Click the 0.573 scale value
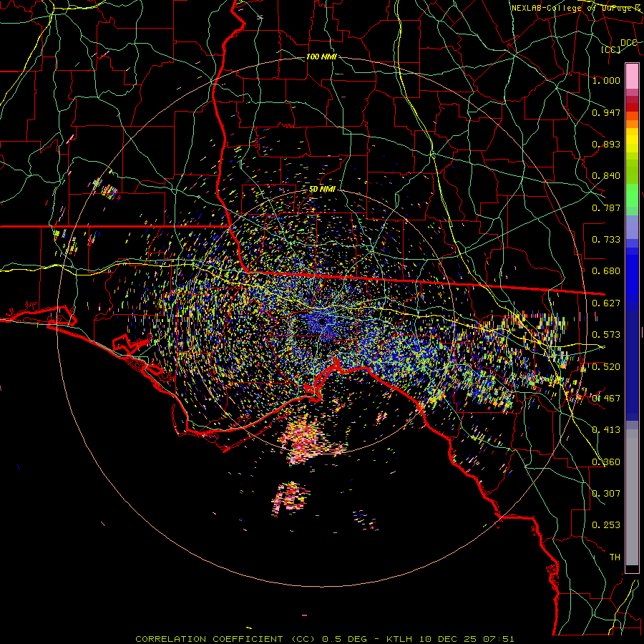 click(606, 335)
